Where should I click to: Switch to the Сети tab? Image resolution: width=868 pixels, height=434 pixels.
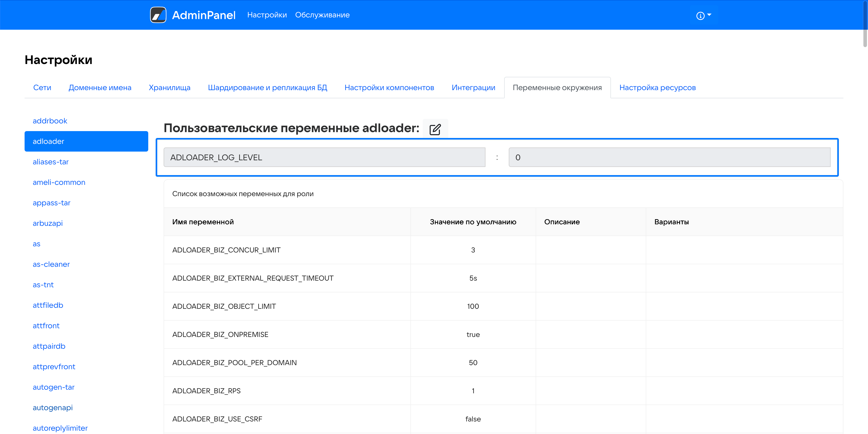coord(42,88)
